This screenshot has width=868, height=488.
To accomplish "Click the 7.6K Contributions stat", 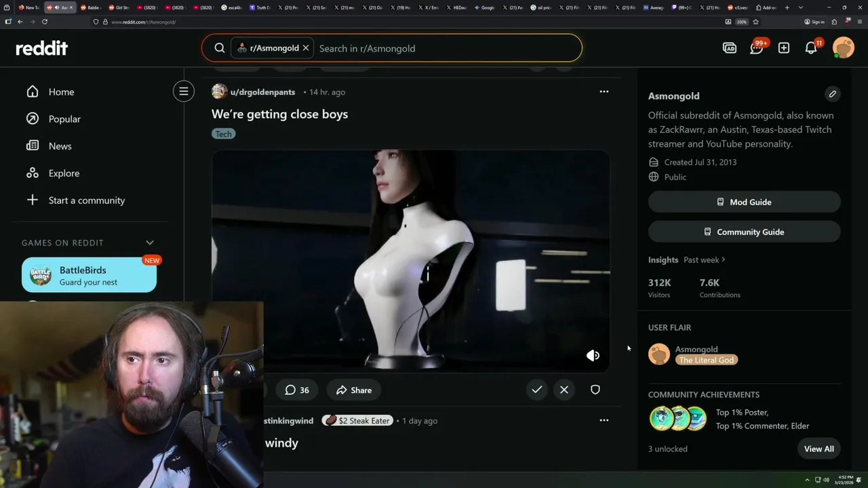I will coord(719,287).
